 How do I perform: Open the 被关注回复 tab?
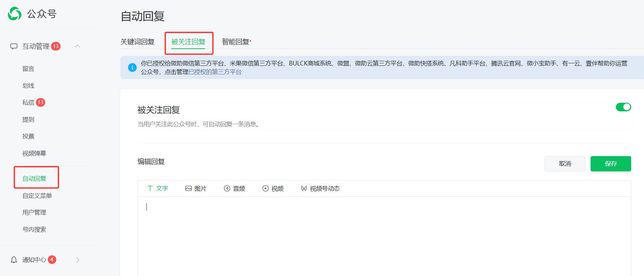(x=188, y=42)
